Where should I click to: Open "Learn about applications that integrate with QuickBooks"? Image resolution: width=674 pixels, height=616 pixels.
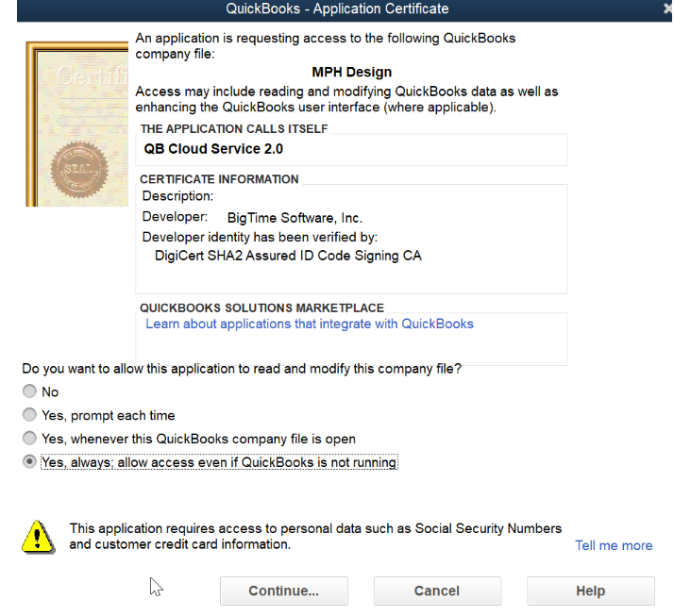pyautogui.click(x=310, y=324)
